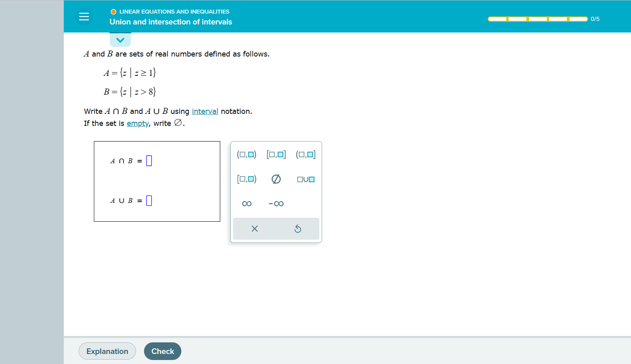Insert the empty set symbol
Screen dimensions: 631x364
276,179
